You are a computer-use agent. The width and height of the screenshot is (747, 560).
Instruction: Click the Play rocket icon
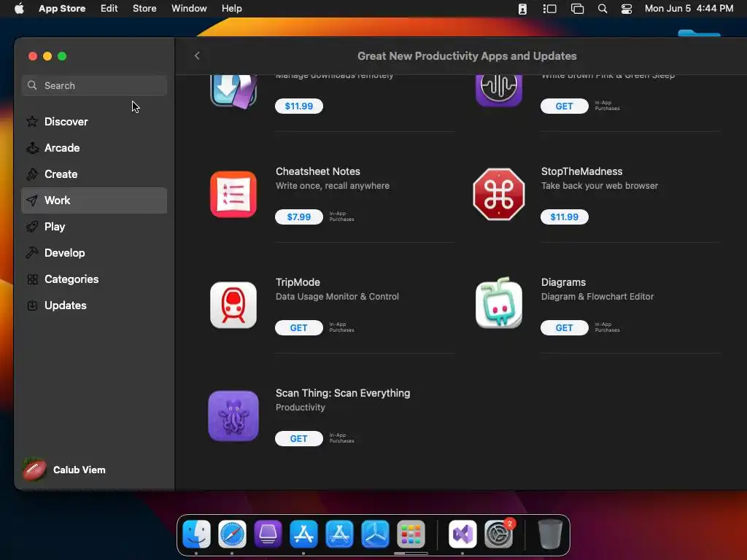tap(32, 227)
